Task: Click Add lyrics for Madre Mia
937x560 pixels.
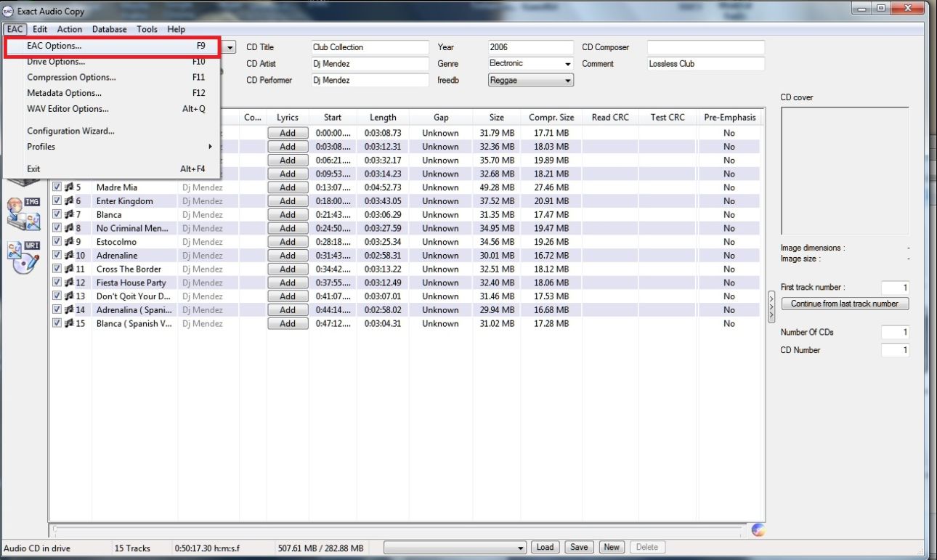Action: coord(288,187)
